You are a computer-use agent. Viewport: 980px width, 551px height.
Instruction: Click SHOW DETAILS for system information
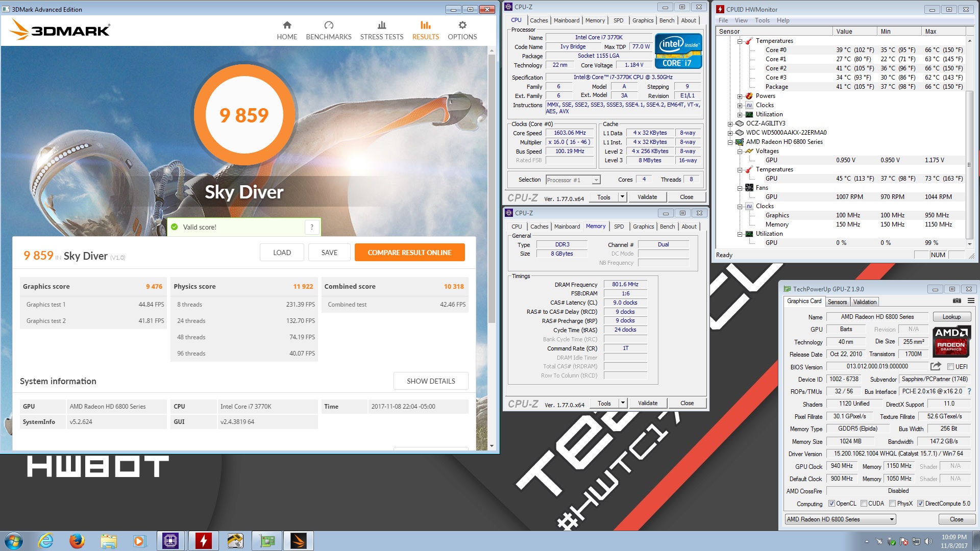pos(431,381)
